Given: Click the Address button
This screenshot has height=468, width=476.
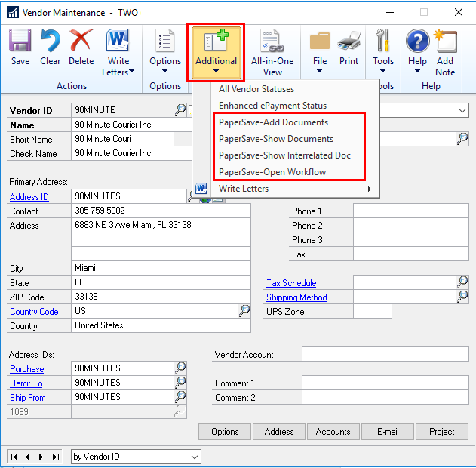Looking at the screenshot, I should pyautogui.click(x=278, y=432).
